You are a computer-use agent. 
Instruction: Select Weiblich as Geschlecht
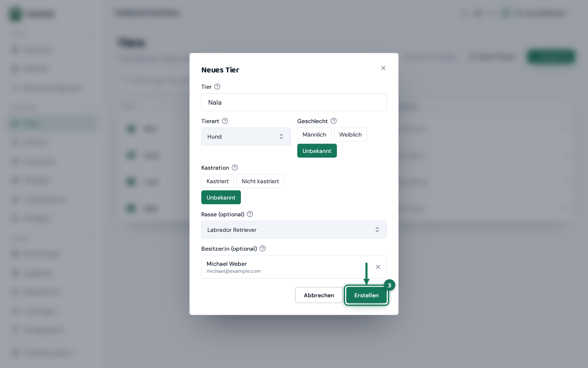pos(350,135)
